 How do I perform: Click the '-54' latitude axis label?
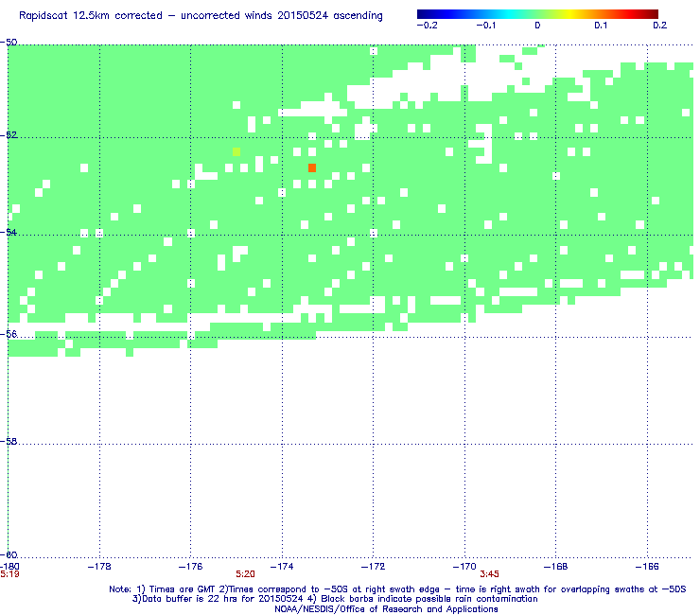coord(9,232)
